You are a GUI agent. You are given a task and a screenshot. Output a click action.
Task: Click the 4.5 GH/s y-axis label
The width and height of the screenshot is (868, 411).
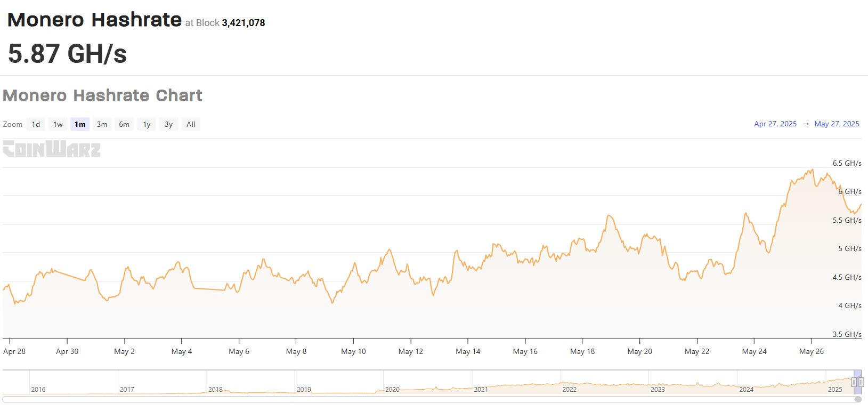(x=847, y=277)
